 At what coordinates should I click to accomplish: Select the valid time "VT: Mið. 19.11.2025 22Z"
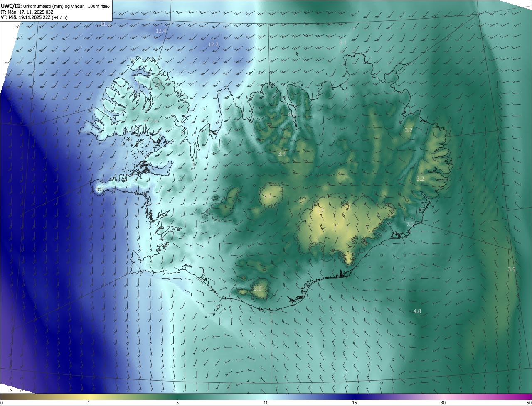pos(25,17)
